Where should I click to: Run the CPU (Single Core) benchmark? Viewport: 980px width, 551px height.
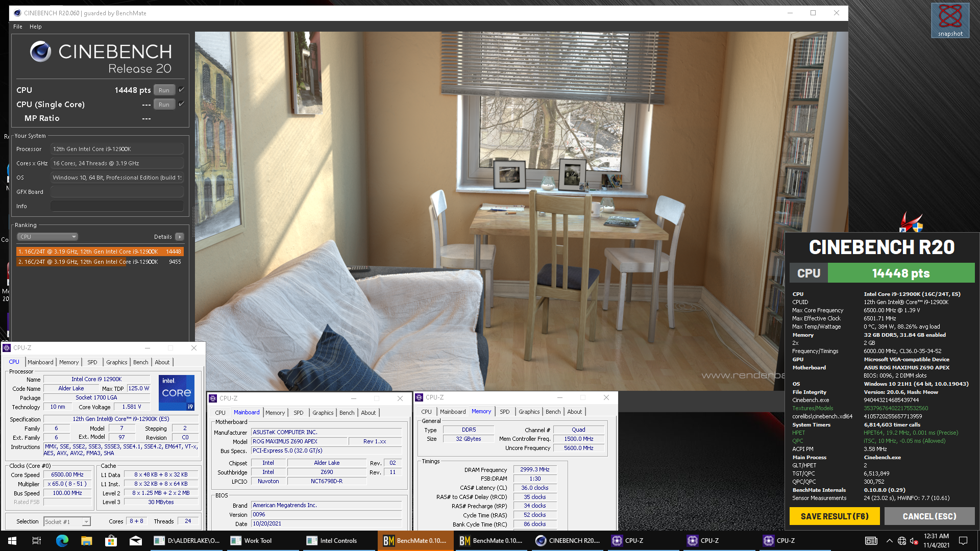[x=164, y=105]
